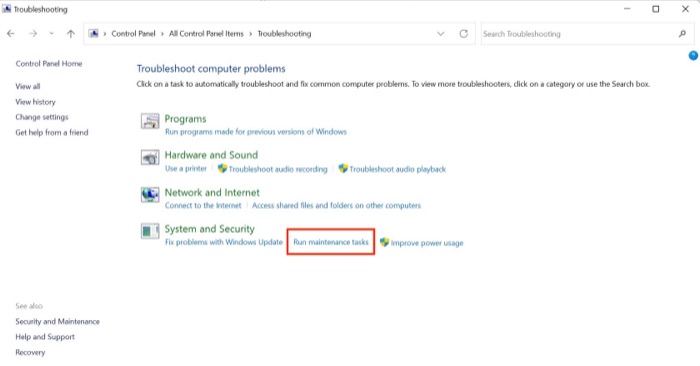Minimize the Troubleshooting window
Image resolution: width=700 pixels, height=366 pixels.
click(x=627, y=9)
